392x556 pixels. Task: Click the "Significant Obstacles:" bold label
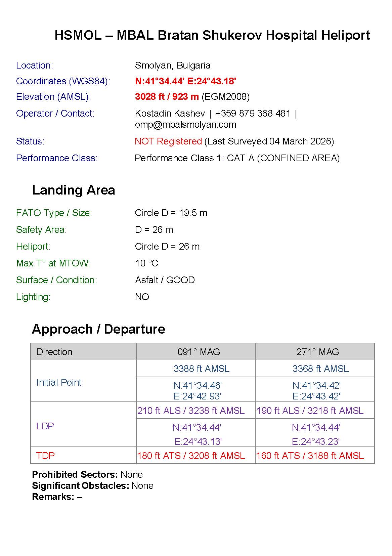pos(81,486)
